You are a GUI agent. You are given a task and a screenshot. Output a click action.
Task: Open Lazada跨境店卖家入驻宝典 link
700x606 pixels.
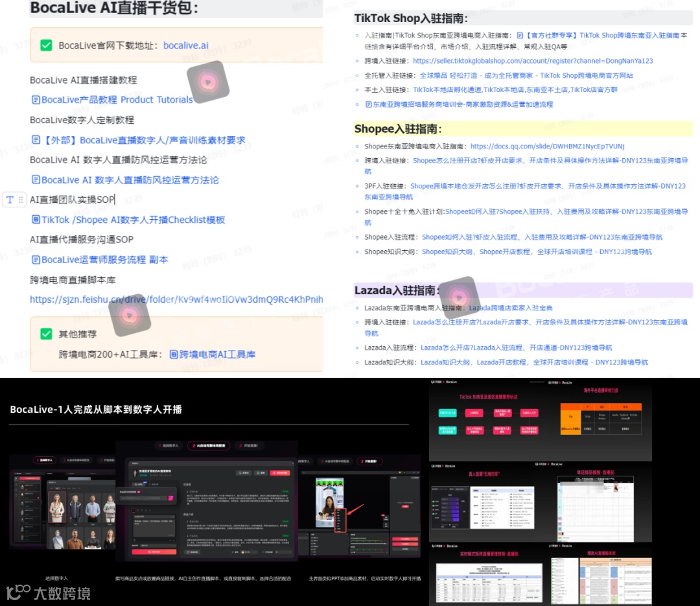(x=511, y=308)
